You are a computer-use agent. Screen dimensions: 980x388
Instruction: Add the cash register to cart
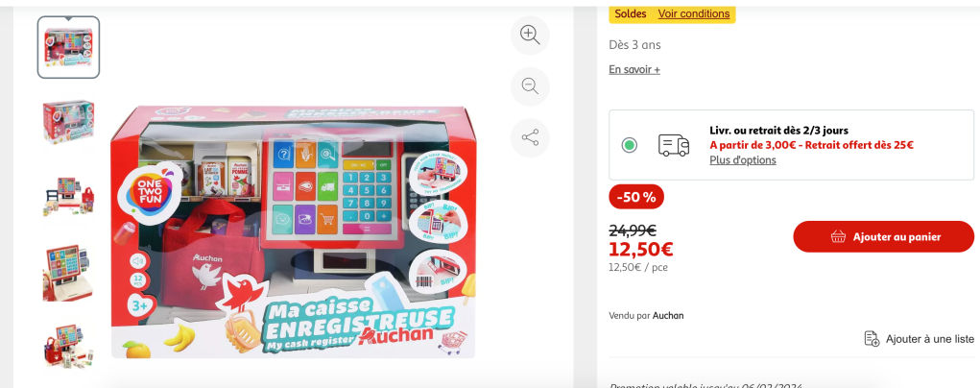(883, 236)
